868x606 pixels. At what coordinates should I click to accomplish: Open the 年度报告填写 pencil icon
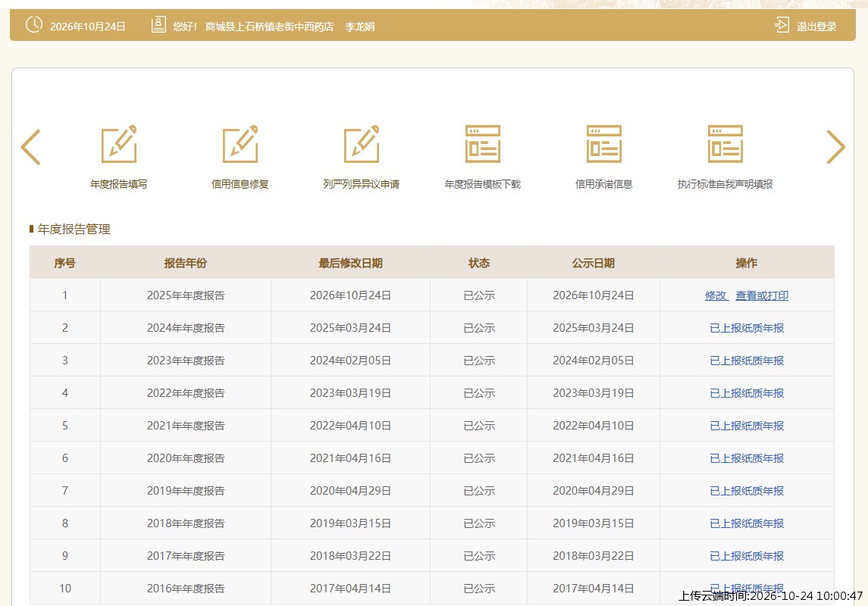(x=119, y=145)
